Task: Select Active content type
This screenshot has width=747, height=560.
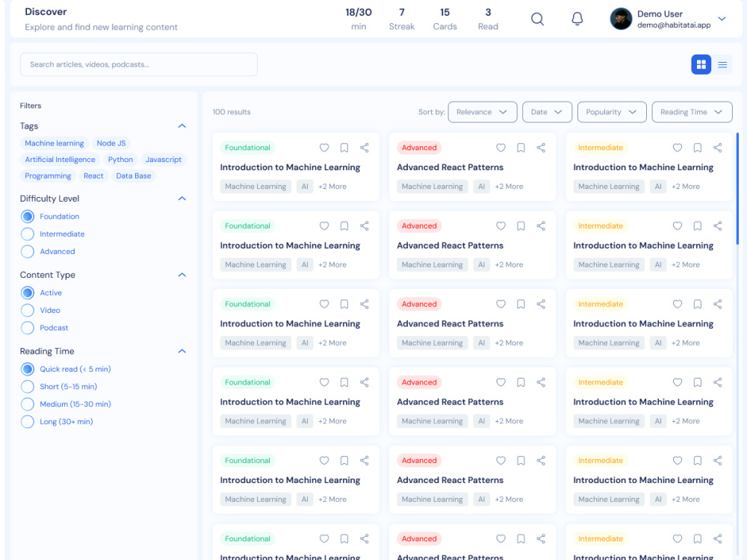Action: (28, 293)
